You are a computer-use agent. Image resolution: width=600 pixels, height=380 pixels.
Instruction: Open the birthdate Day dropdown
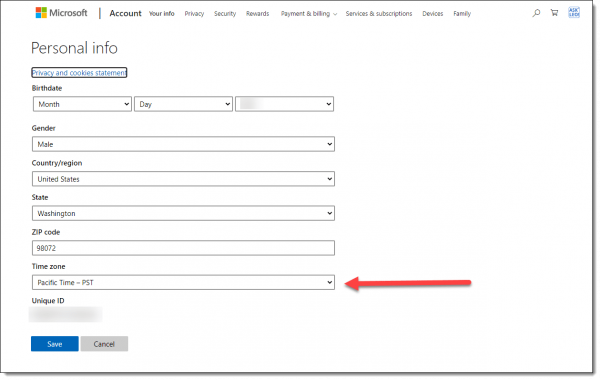click(x=183, y=104)
